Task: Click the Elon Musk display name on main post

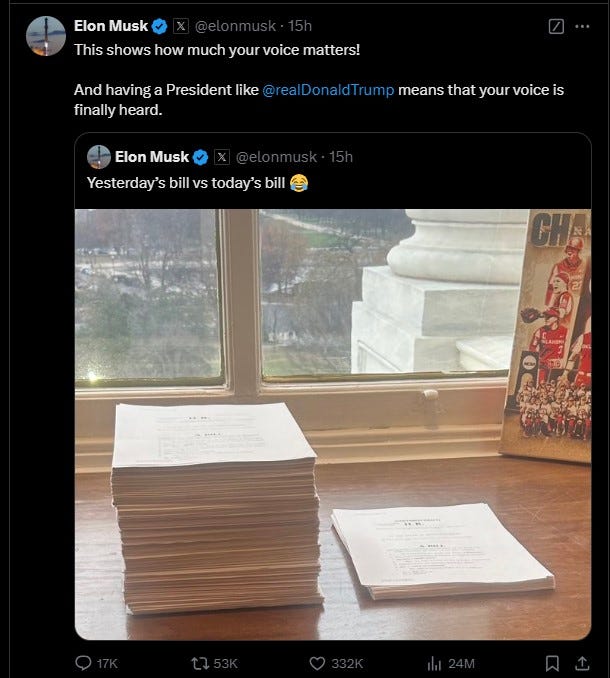Action: click(x=111, y=26)
